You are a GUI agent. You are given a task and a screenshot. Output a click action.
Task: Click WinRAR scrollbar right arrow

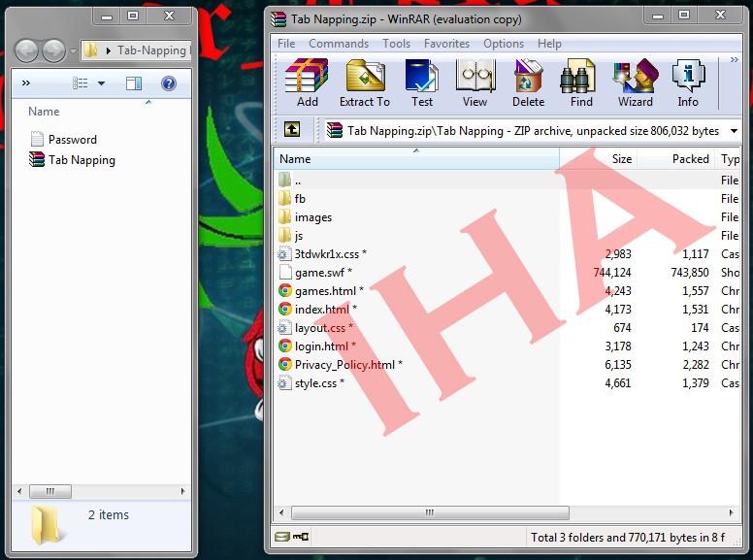tap(731, 512)
